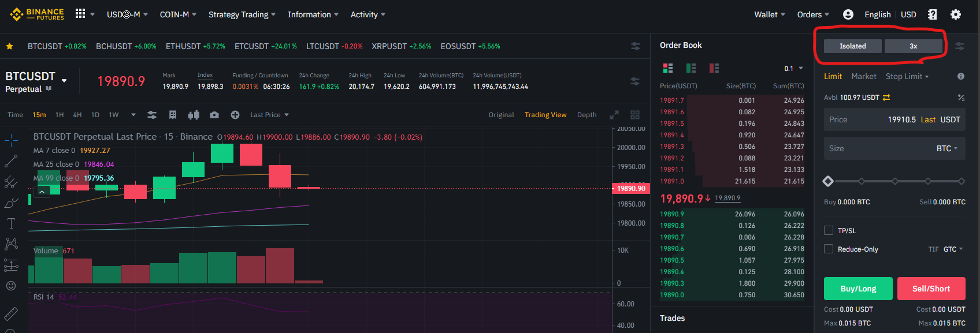Select the 1H time interval
This screenshot has height=333, width=980.
60,115
